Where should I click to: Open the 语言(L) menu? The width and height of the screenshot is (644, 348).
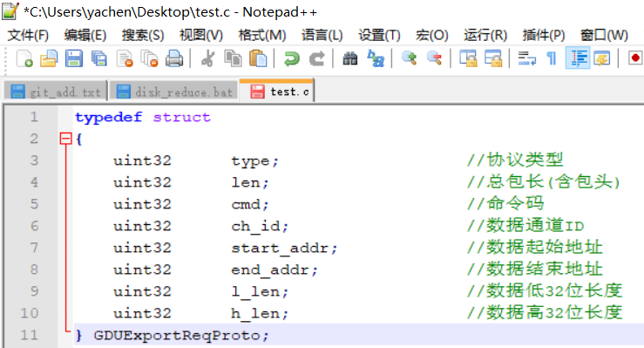click(x=322, y=35)
